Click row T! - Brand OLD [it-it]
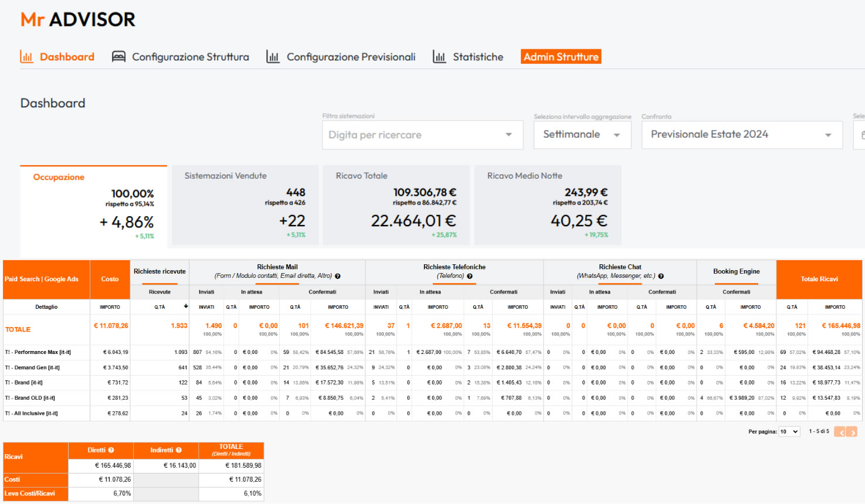865x504 pixels. click(x=30, y=398)
